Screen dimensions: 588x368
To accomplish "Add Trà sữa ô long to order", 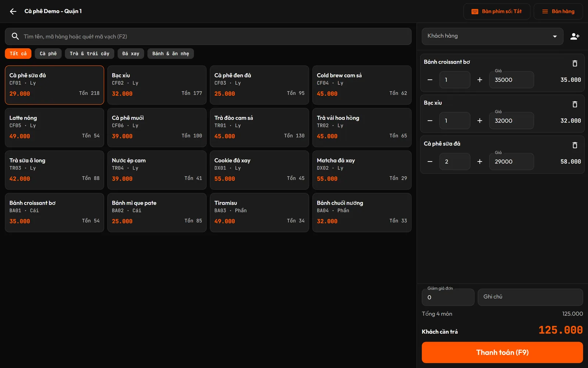I will (54, 170).
